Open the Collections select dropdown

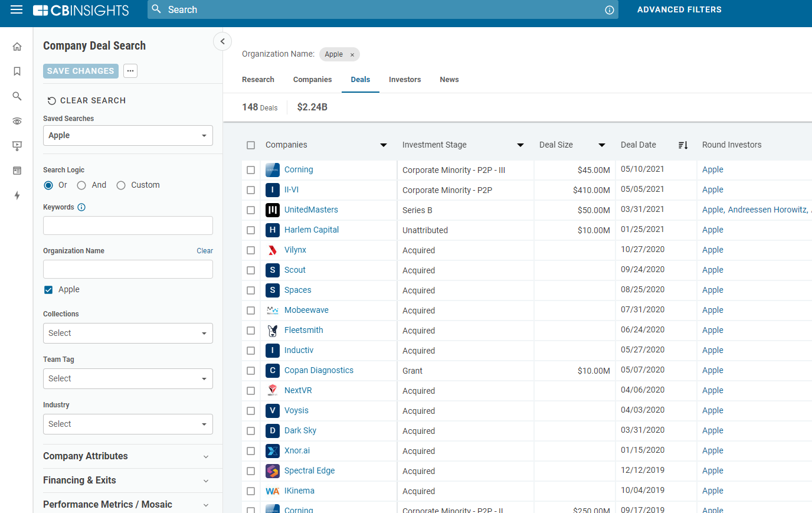coord(128,334)
